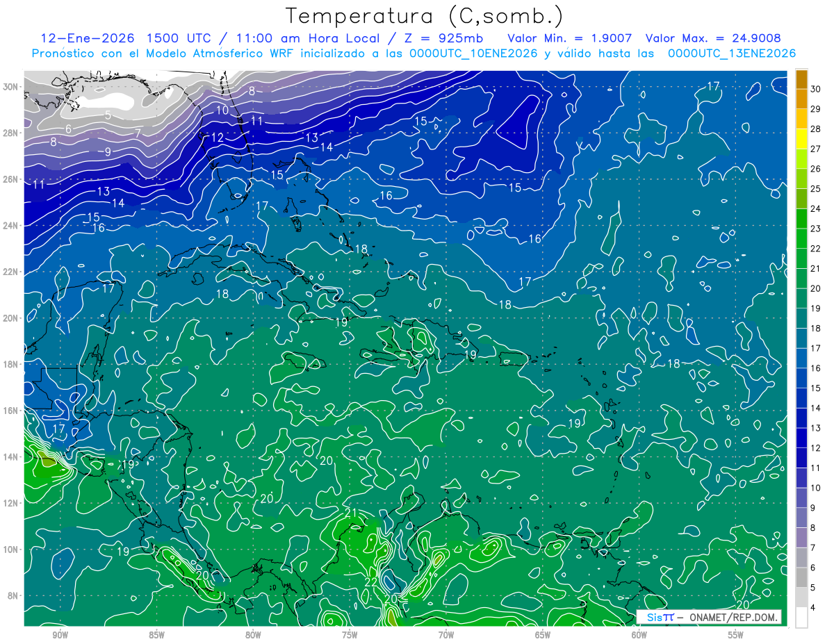This screenshot has width=834, height=644.
Task: Click the dark orange top swatch of color scale
Action: pos(801,79)
